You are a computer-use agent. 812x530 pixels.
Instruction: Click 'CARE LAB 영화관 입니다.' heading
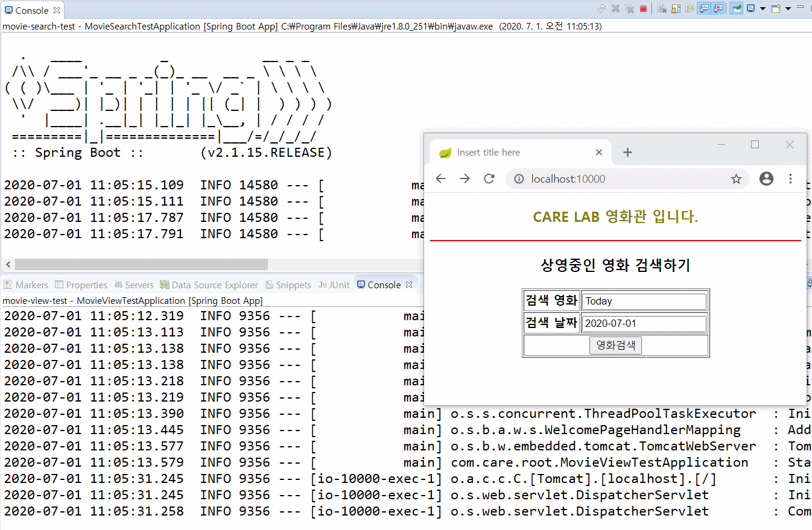click(615, 217)
